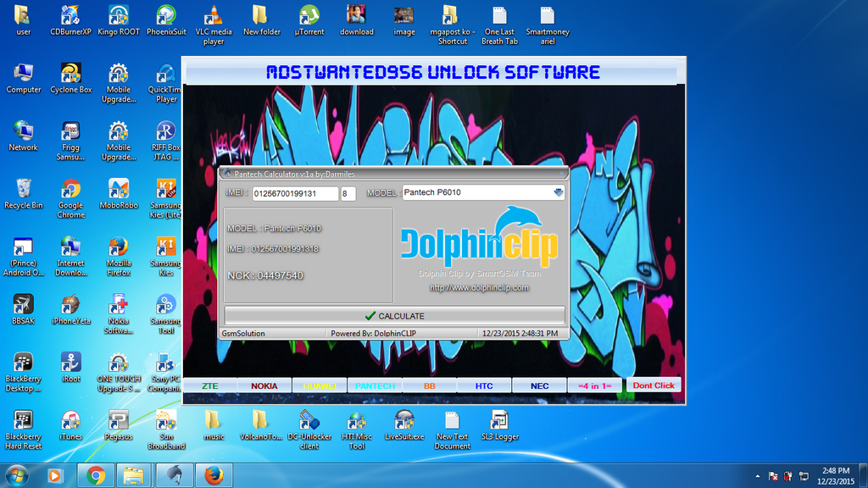The width and height of the screenshot is (868, 488).
Task: Switch to the ZTE tab
Action: point(209,385)
